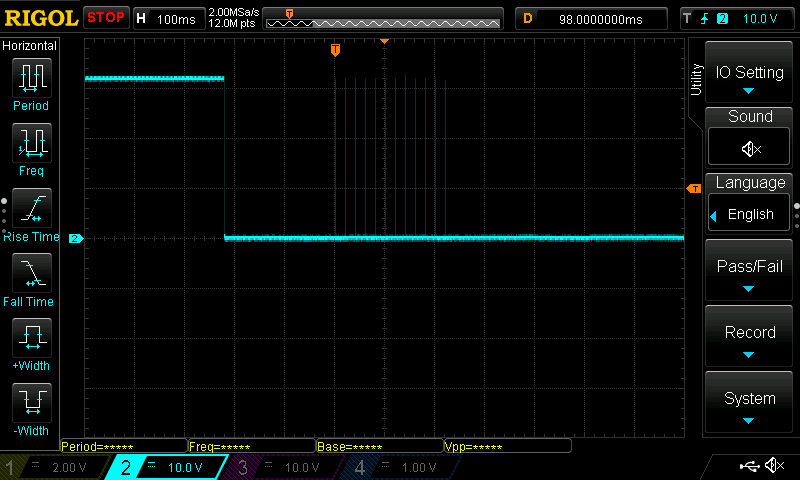Click the memory depth 12.0M pts readout
This screenshot has width=800, height=480.
pyautogui.click(x=232, y=23)
